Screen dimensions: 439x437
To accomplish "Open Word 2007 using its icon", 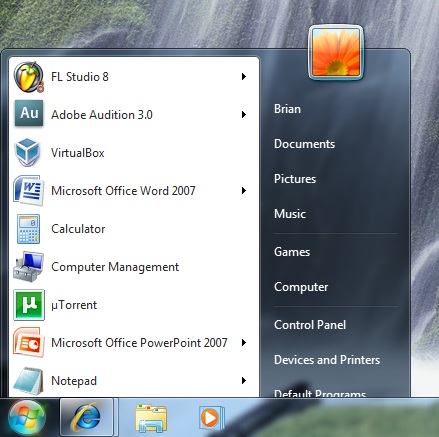I will [x=29, y=190].
